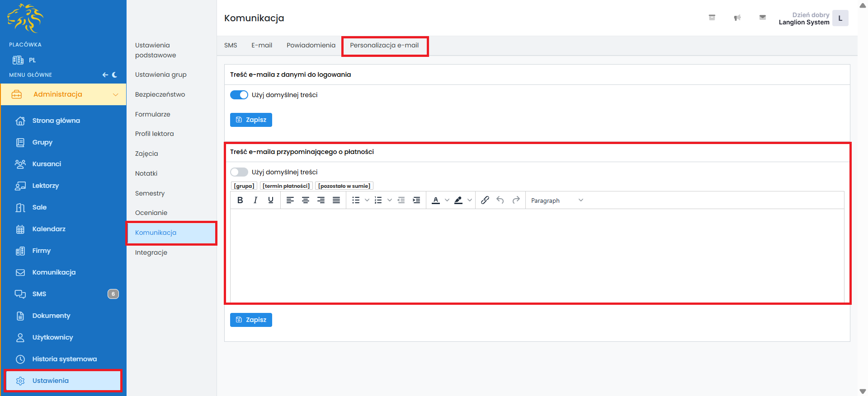Screen dimensions: 868x396
Task: Click the archive box icon in header
Action: coord(712,18)
